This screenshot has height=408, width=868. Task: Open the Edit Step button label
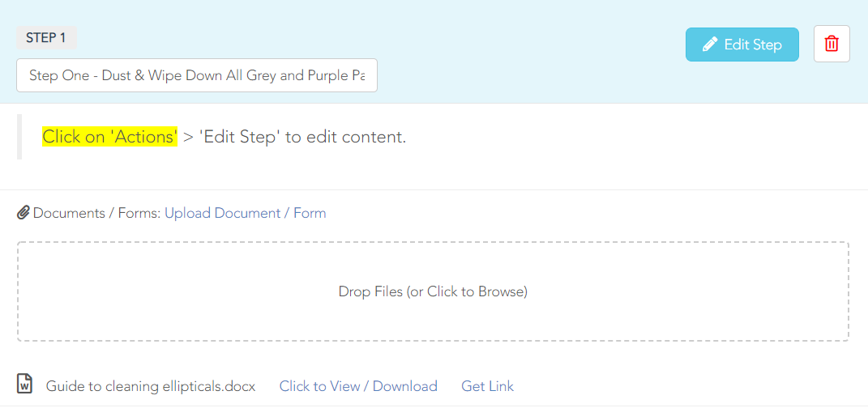[x=753, y=45]
